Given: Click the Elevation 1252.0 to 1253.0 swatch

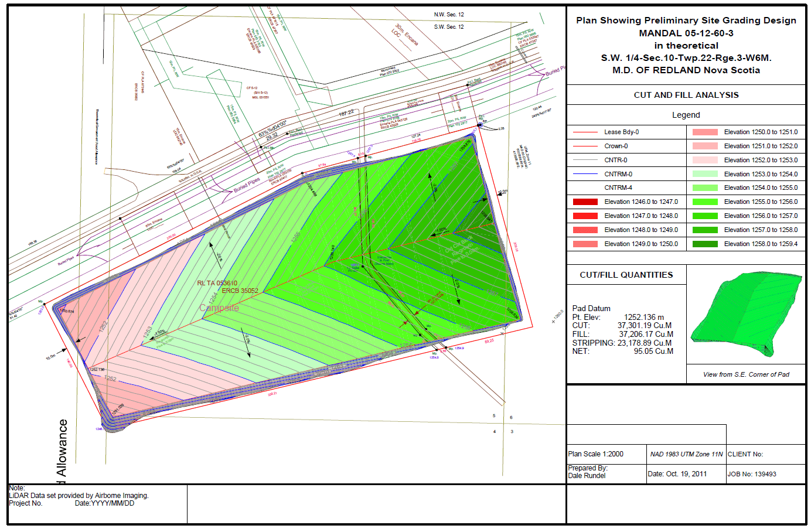Looking at the screenshot, I should 705,160.
